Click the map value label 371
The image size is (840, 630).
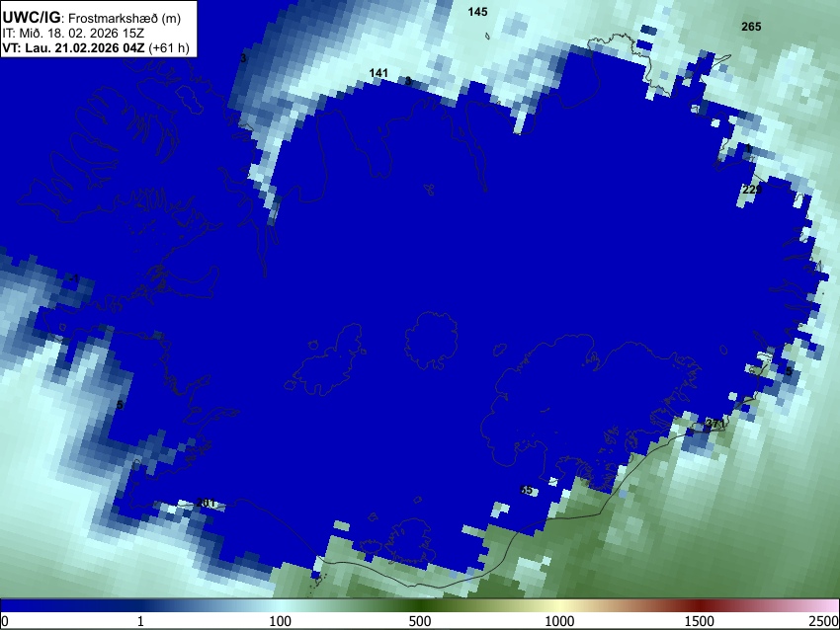point(714,424)
